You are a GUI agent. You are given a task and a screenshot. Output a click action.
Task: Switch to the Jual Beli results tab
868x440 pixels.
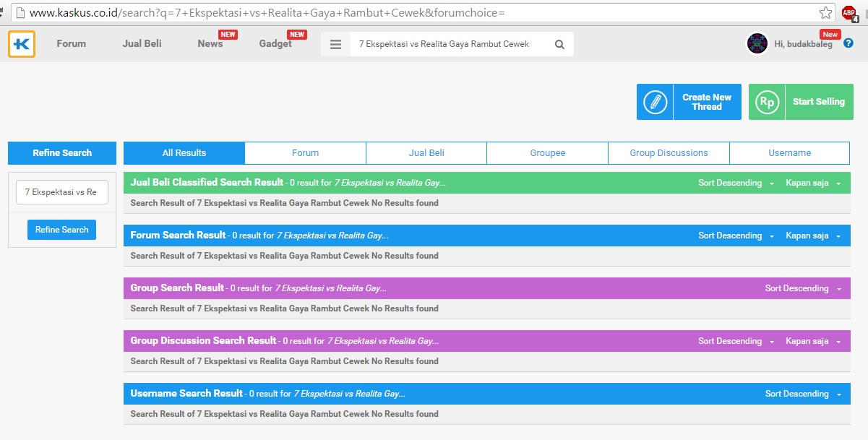point(426,153)
